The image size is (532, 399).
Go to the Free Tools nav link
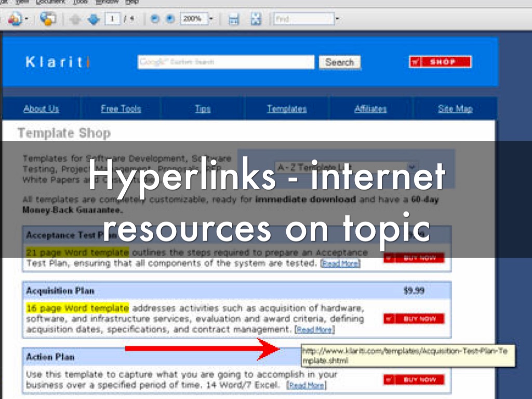click(x=121, y=109)
